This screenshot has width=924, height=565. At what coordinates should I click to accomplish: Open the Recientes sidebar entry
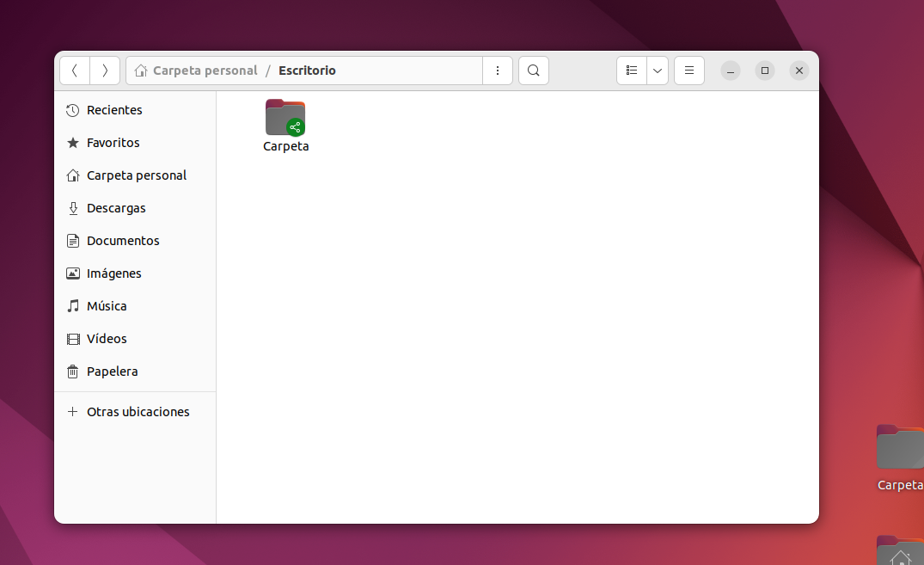113,110
